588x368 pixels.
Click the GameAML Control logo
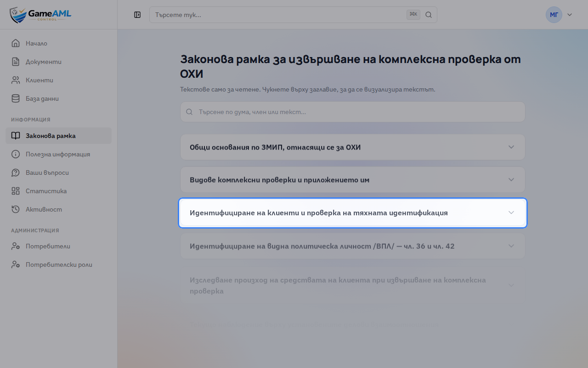40,15
